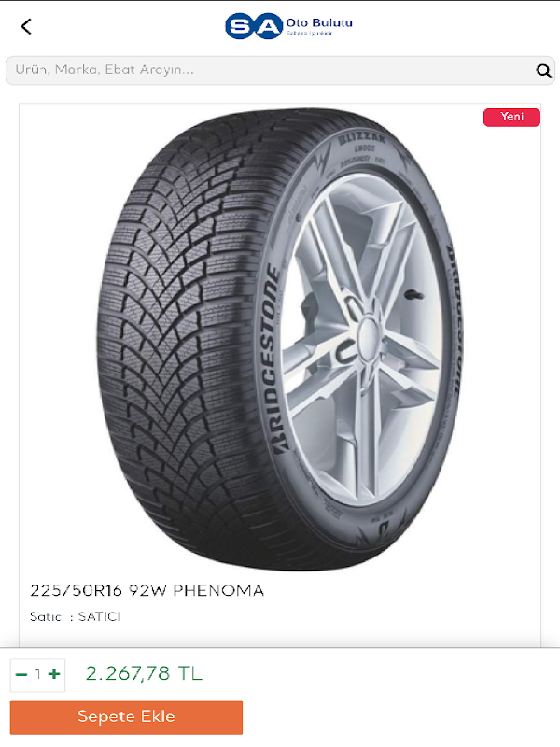The image size is (560, 747).
Task: Increase quantity with the green plus
Action: tap(54, 673)
